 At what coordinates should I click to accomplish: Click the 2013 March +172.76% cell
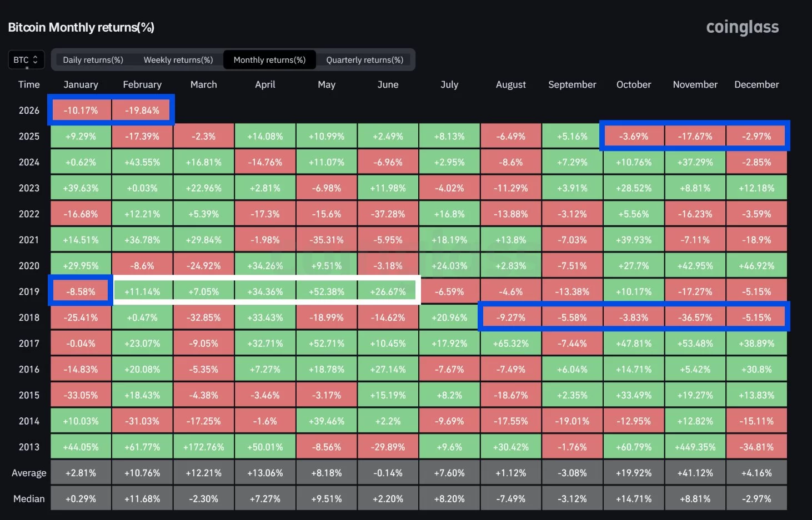coord(204,447)
